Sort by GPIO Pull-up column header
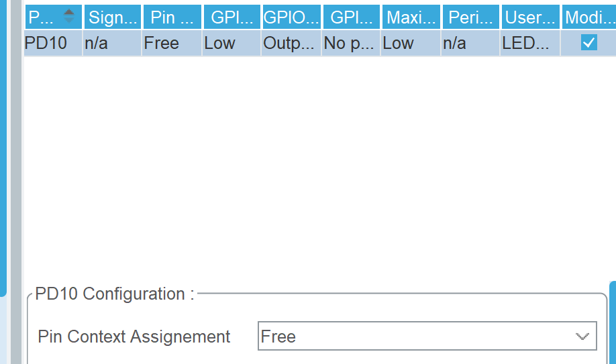The width and height of the screenshot is (616, 364). [351, 17]
